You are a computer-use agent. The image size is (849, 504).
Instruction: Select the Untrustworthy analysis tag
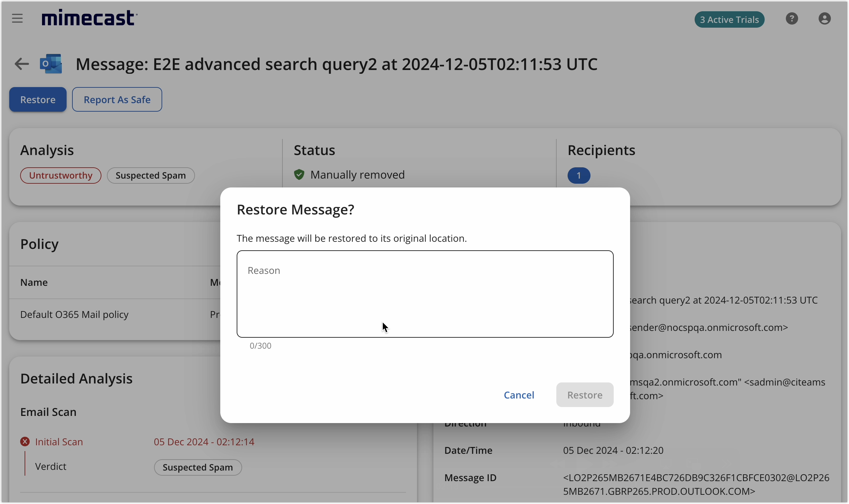[61, 176]
